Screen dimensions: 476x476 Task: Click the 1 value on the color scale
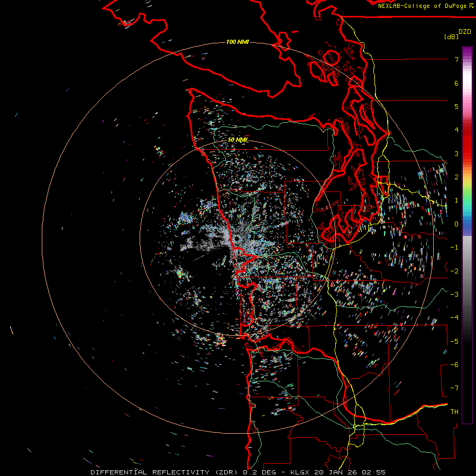coord(456,200)
